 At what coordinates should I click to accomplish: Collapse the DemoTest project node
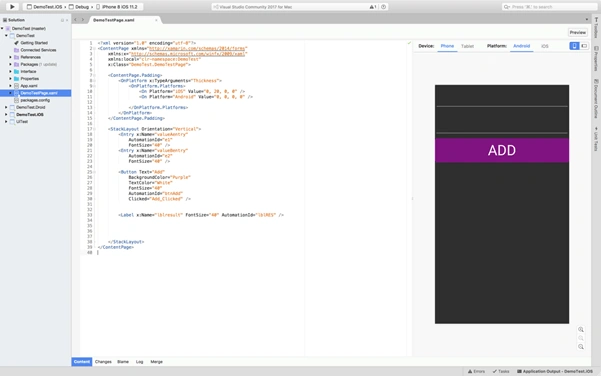click(x=6, y=36)
